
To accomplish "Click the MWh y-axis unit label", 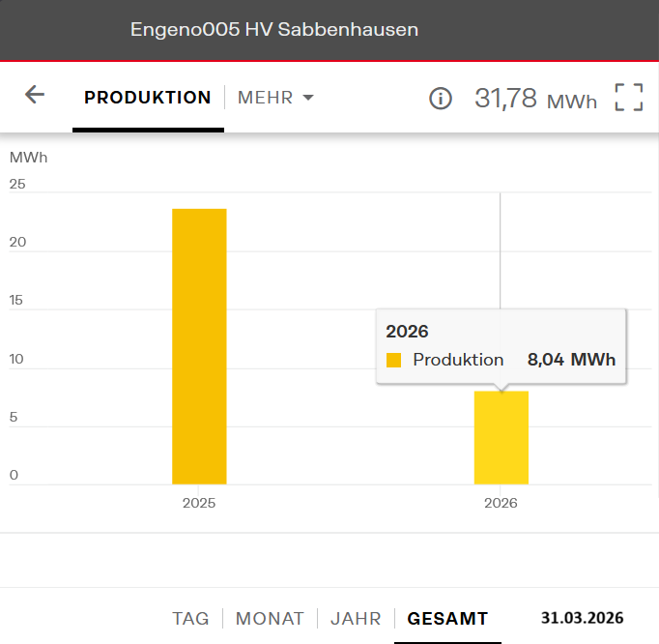I will [28, 157].
